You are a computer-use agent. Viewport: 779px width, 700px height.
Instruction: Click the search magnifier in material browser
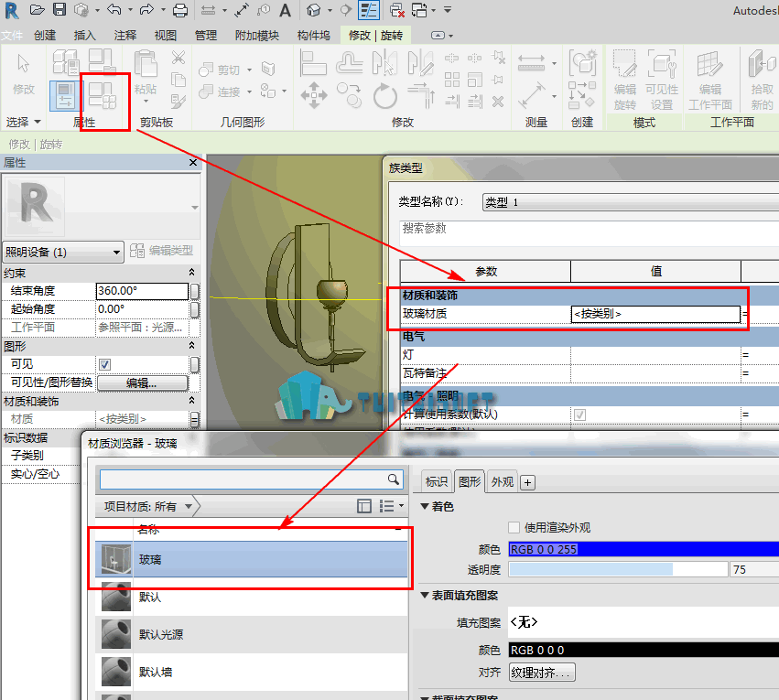pos(394,479)
